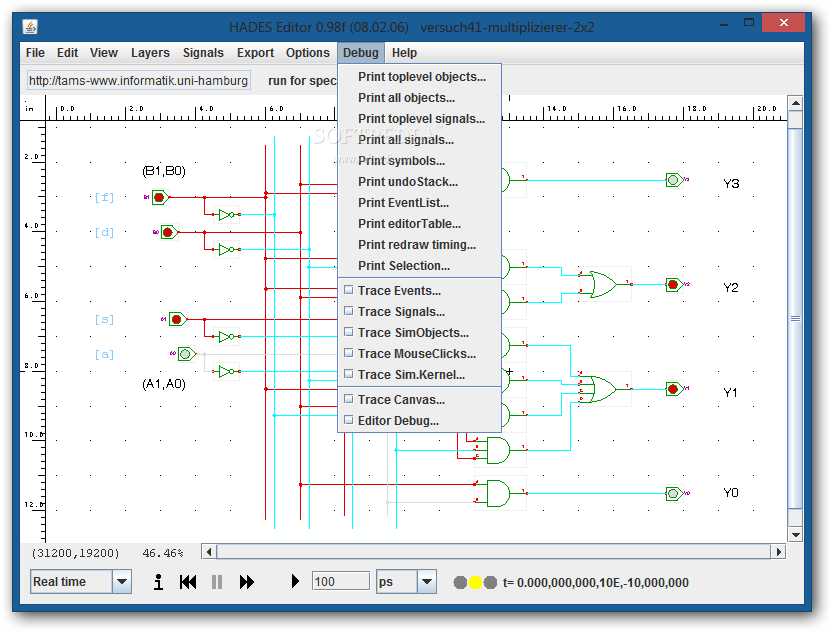
Task: Open the ps time unit dropdown
Action: 427,582
